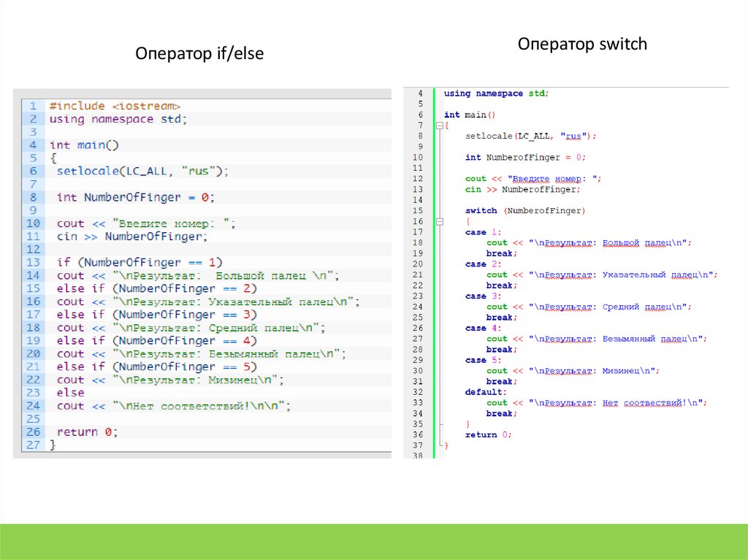Select 'else if (NumberOfFinger == 5)'
The width and height of the screenshot is (748, 560).
tap(156, 367)
